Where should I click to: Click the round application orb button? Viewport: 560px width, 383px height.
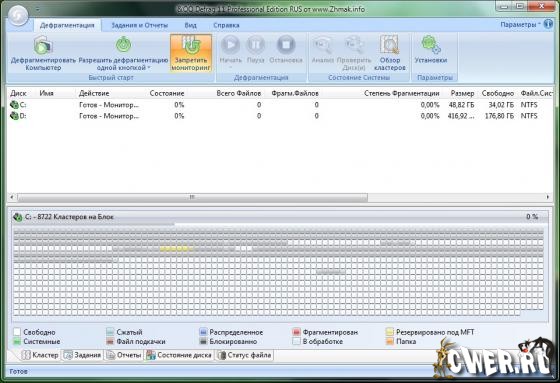pyautogui.click(x=18, y=15)
